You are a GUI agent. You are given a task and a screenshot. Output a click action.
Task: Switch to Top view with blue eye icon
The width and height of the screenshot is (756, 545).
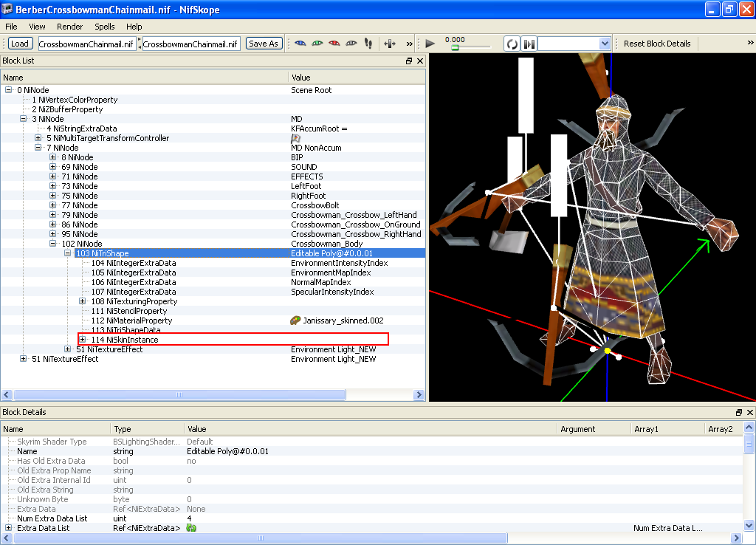pos(300,44)
